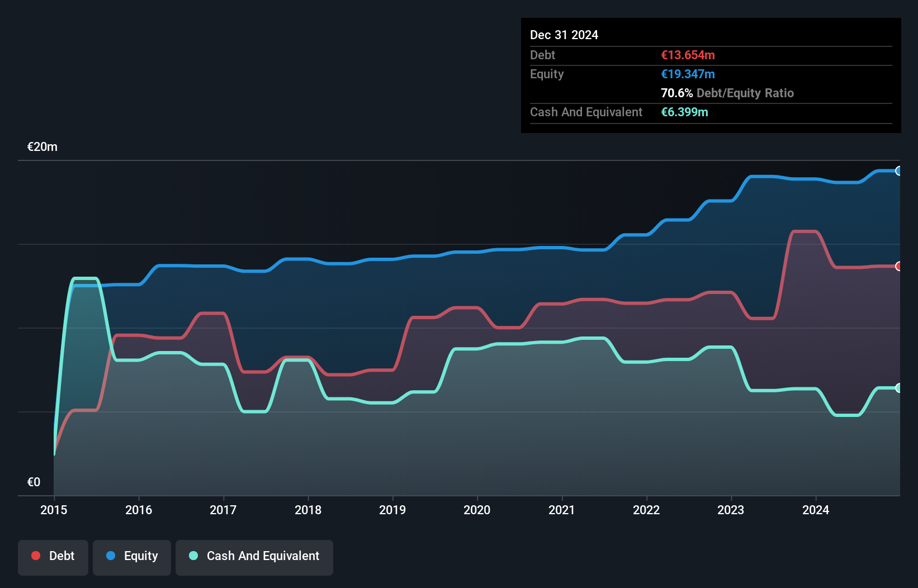The image size is (918, 588).
Task: Click the 2016 x-axis label
Action: coord(139,510)
